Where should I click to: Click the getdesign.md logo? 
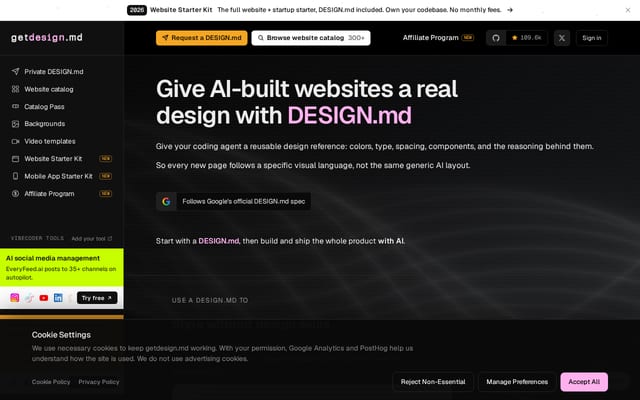pyautogui.click(x=47, y=38)
